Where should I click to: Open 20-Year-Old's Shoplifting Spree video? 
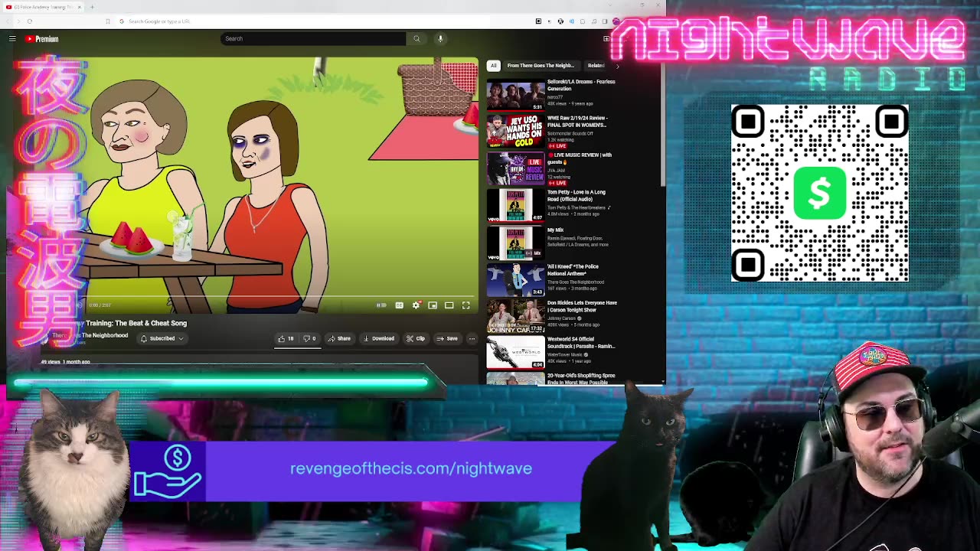tap(552, 379)
